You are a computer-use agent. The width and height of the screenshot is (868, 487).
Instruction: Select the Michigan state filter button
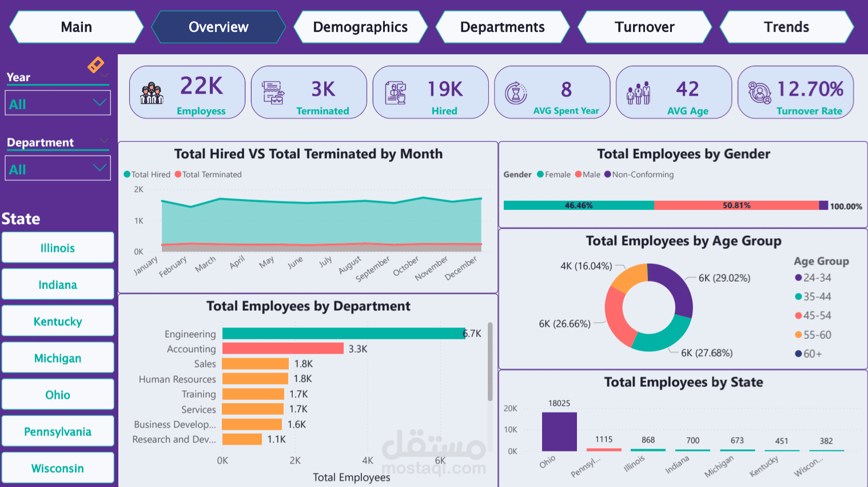[58, 358]
